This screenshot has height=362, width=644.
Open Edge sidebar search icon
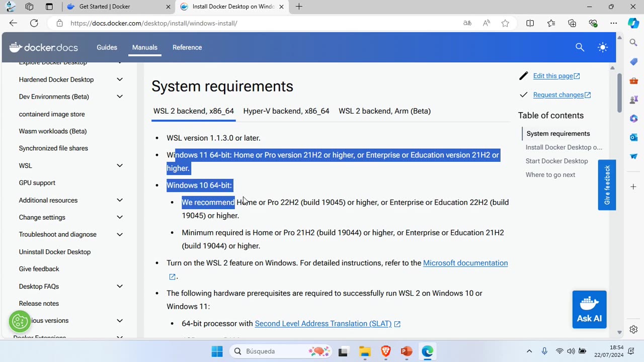pos(633,43)
